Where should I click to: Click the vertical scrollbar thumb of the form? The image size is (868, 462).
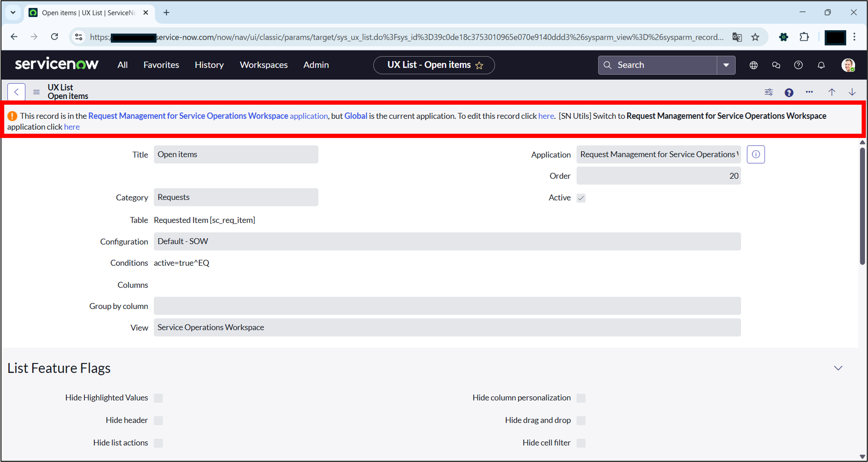coord(862,206)
